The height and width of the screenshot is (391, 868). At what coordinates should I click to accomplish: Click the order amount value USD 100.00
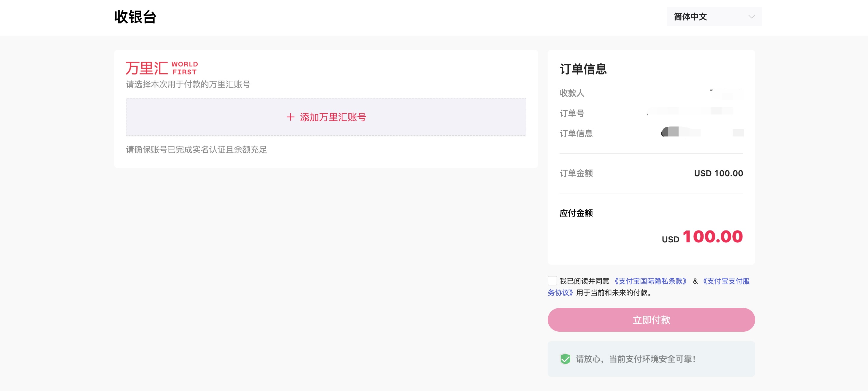pyautogui.click(x=718, y=173)
